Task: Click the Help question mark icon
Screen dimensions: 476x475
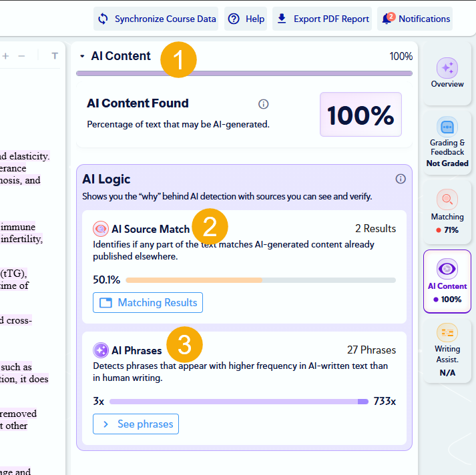Action: click(234, 19)
